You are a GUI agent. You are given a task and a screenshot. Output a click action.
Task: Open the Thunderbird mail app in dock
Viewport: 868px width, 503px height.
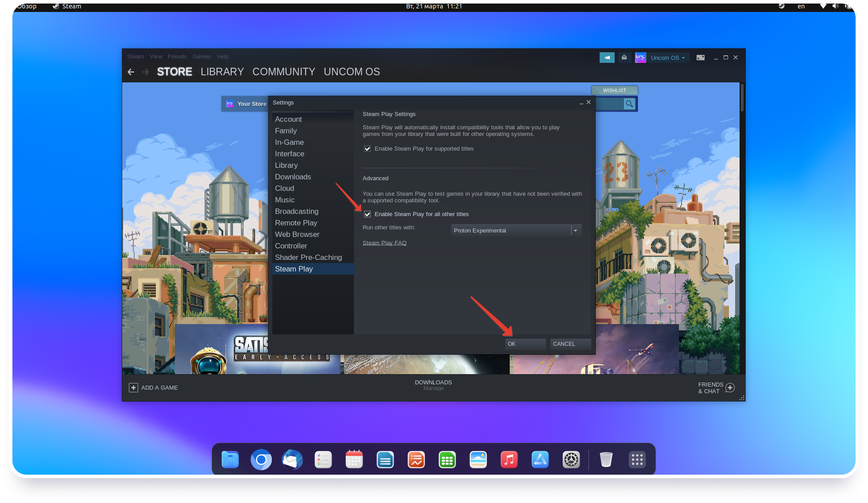(x=292, y=460)
